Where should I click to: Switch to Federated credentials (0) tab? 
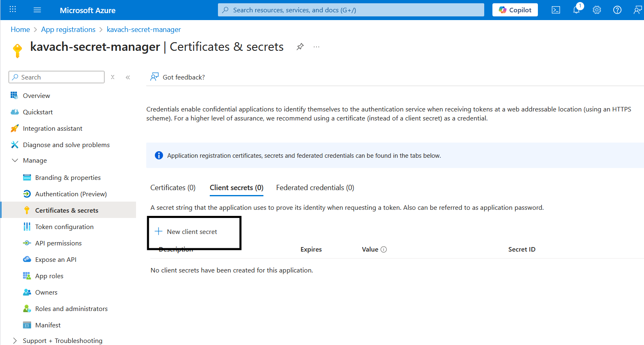click(x=315, y=188)
